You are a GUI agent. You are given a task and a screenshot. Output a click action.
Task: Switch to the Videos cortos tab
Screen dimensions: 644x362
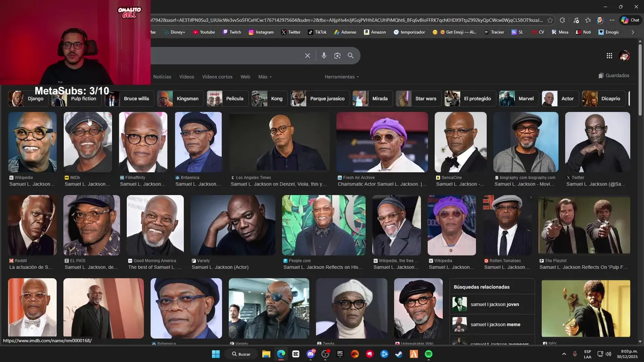tap(217, 77)
